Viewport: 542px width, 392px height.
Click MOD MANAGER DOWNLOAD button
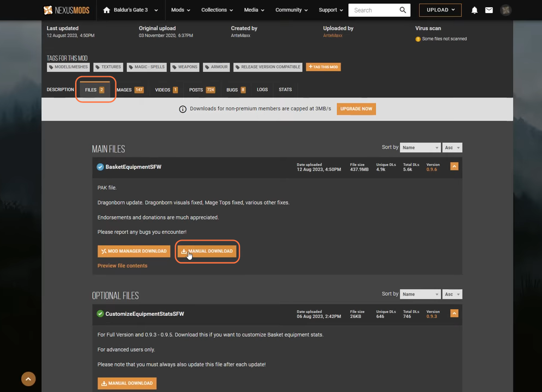point(134,251)
